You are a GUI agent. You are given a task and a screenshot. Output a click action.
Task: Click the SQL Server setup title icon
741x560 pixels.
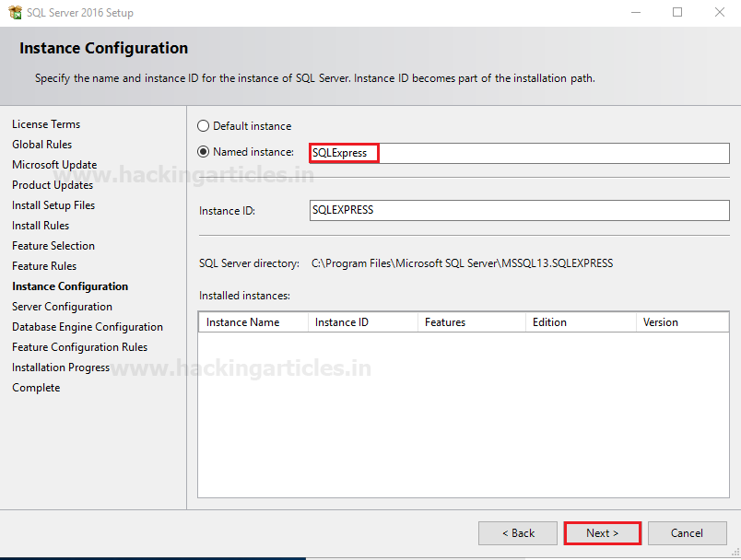pos(15,12)
